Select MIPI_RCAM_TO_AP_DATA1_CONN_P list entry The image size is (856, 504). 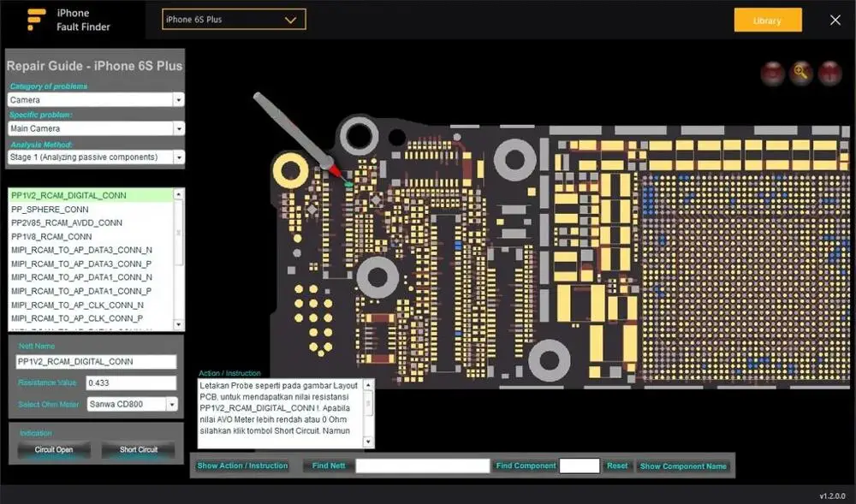pyautogui.click(x=92, y=291)
